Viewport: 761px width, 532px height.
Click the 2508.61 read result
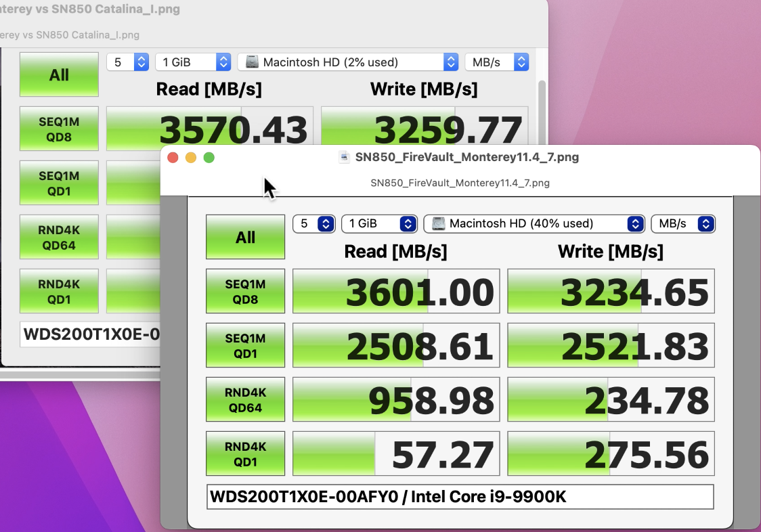(x=396, y=345)
